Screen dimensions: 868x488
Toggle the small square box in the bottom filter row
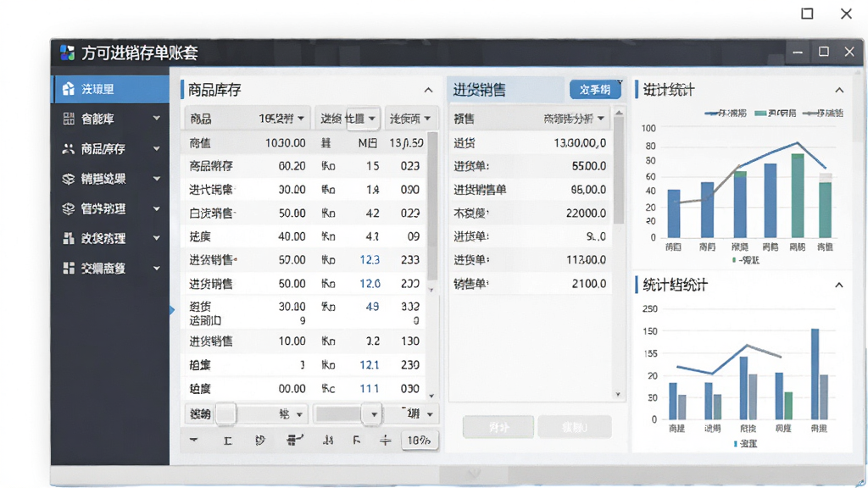(225, 413)
